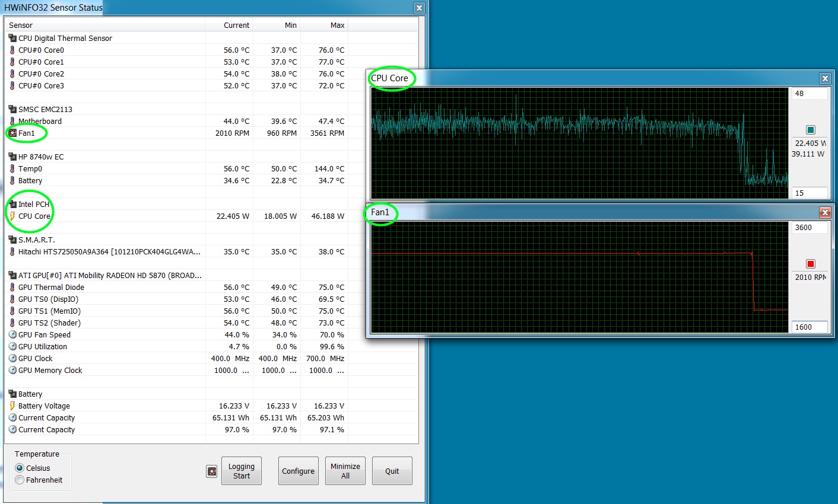
Task: Click the Fan1 graph minimum field showing 1600
Action: click(x=810, y=327)
